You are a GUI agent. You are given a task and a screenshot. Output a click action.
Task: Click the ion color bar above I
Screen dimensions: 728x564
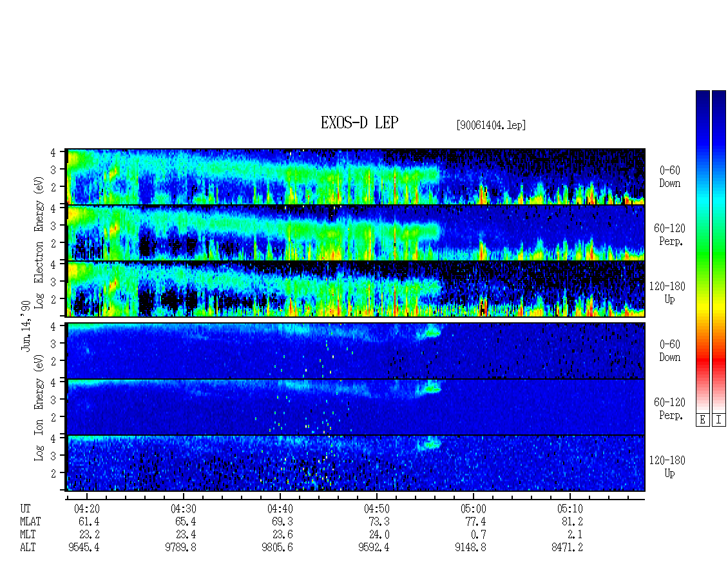coord(719,251)
